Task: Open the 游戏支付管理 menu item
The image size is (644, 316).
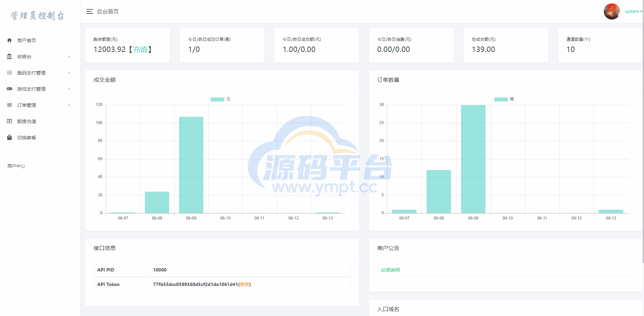Action: [x=40, y=89]
